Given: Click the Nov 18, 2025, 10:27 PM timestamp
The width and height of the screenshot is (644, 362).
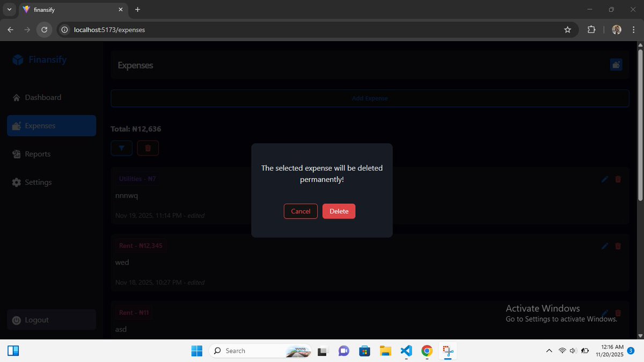Looking at the screenshot, I should (x=148, y=282).
